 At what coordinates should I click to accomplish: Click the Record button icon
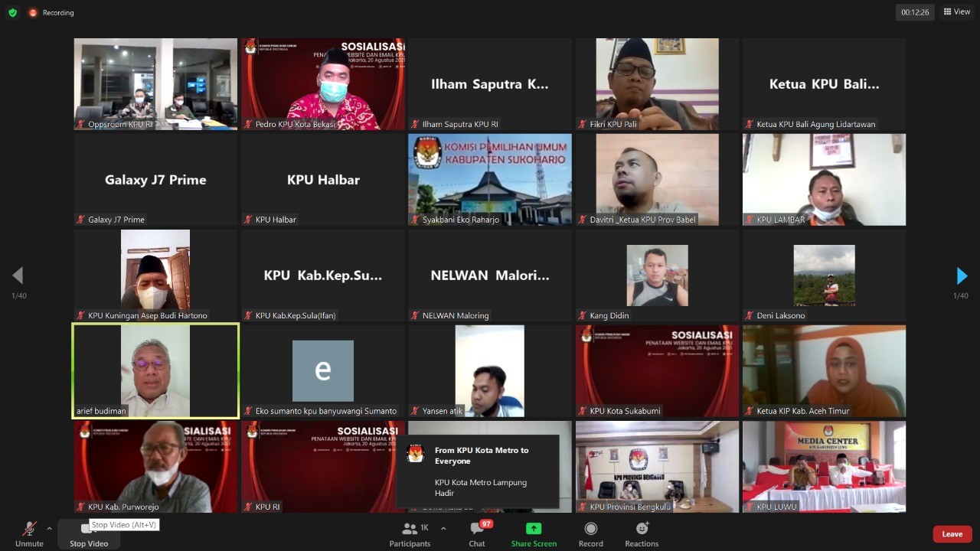tap(590, 529)
